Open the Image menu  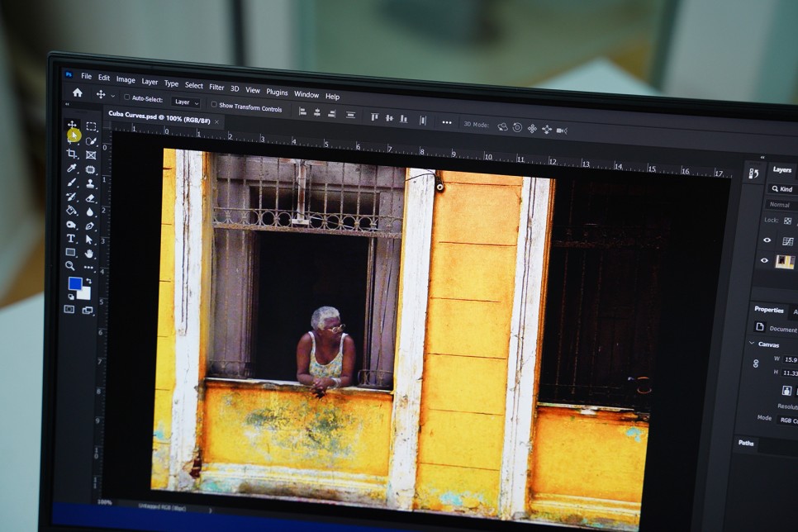coord(126,79)
